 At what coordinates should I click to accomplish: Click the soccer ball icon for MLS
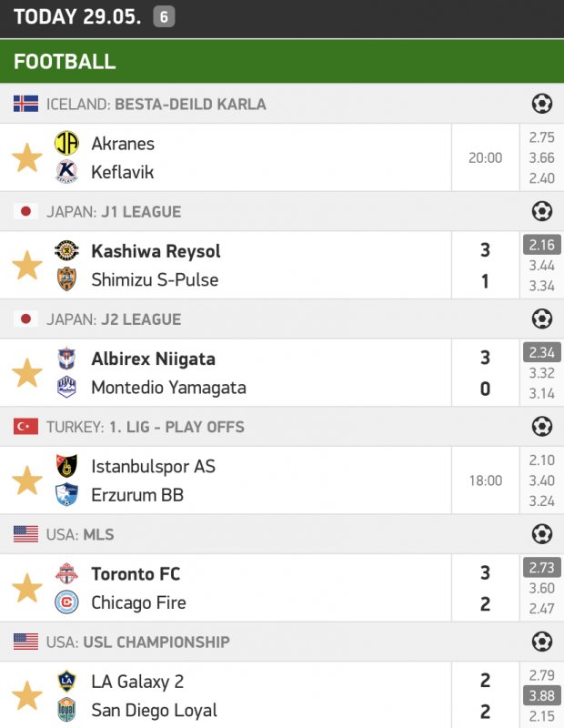pyautogui.click(x=542, y=534)
